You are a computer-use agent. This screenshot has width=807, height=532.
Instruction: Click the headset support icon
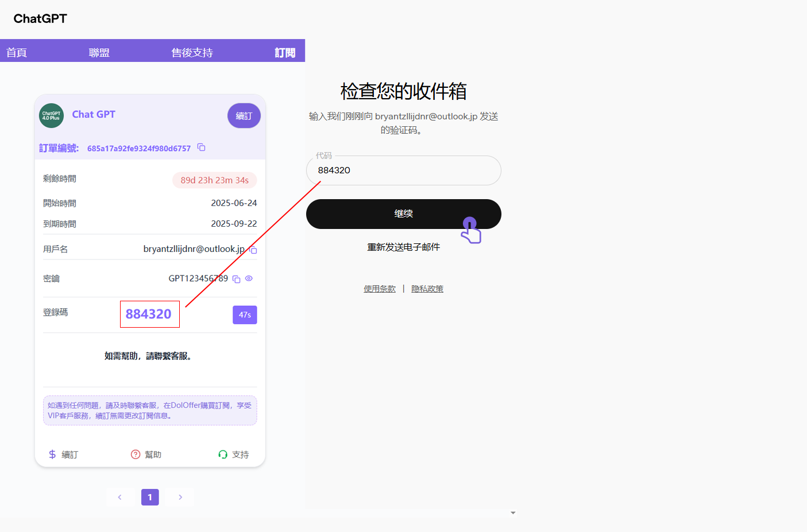coord(223,455)
